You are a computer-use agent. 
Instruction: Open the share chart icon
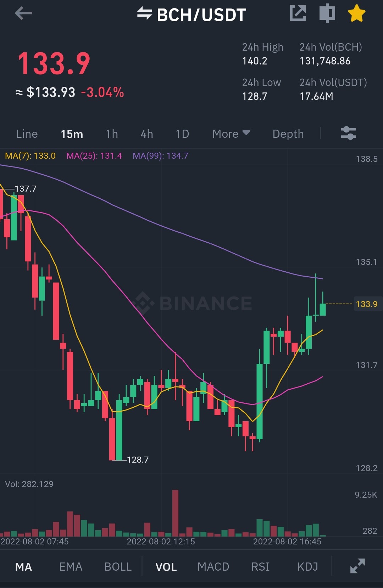click(298, 13)
